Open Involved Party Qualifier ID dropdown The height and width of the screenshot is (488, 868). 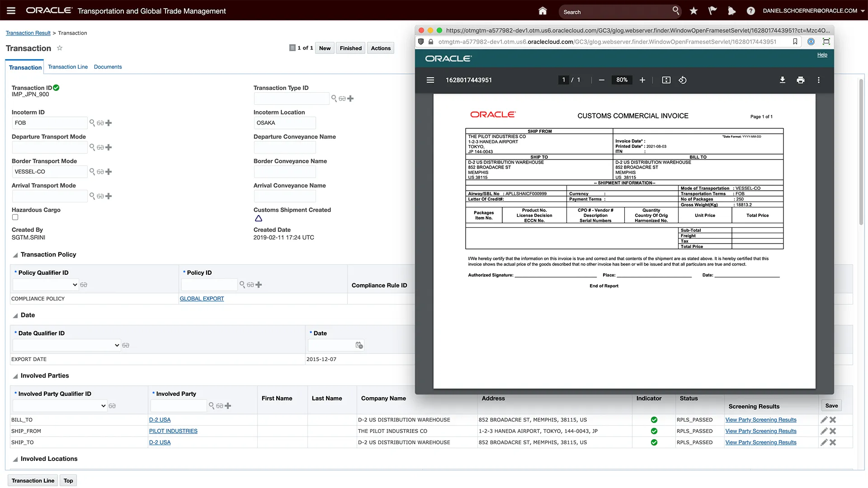60,406
